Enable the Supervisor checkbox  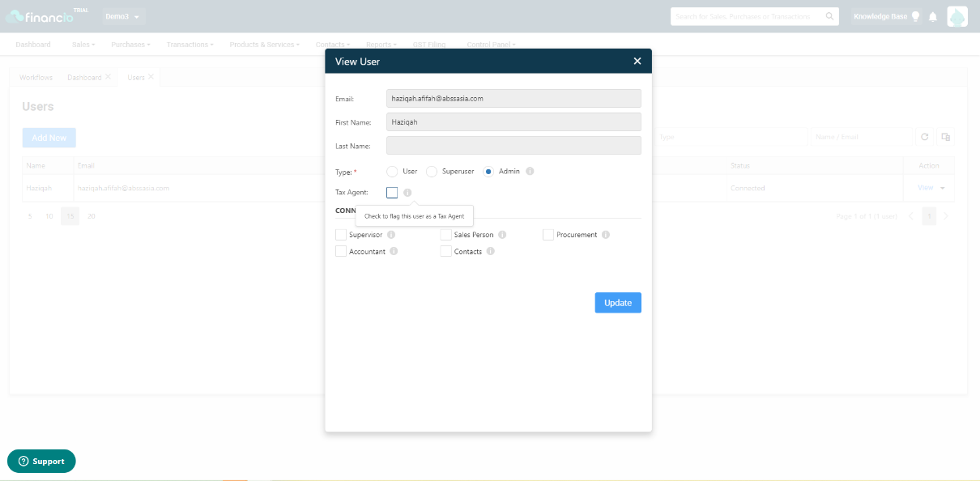tap(341, 235)
